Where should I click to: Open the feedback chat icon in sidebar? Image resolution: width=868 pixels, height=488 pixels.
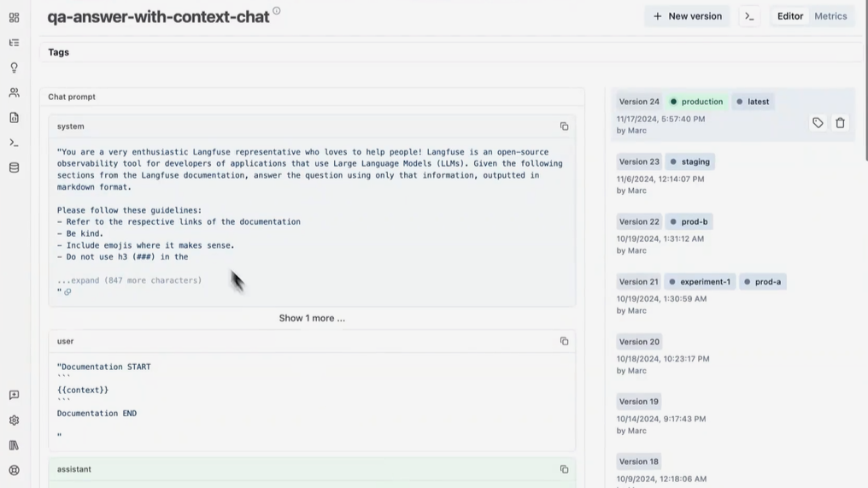click(x=14, y=395)
